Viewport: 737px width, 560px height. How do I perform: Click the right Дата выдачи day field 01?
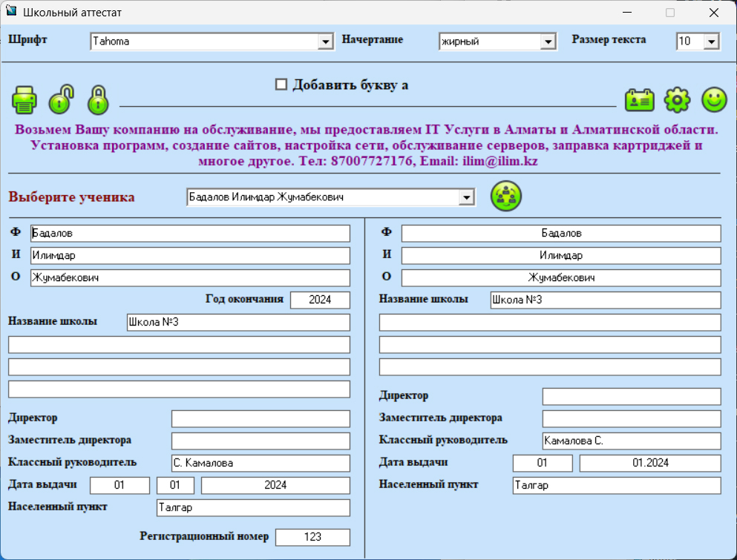(x=543, y=463)
